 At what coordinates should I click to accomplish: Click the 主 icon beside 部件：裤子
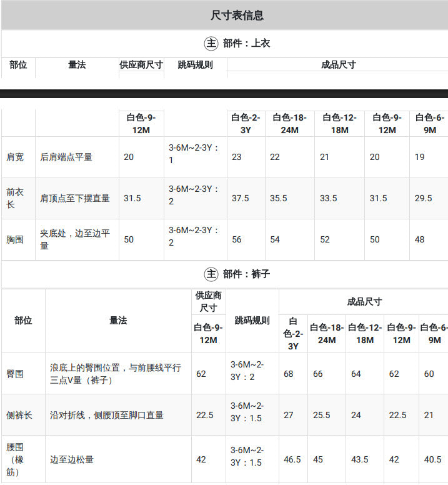click(211, 274)
